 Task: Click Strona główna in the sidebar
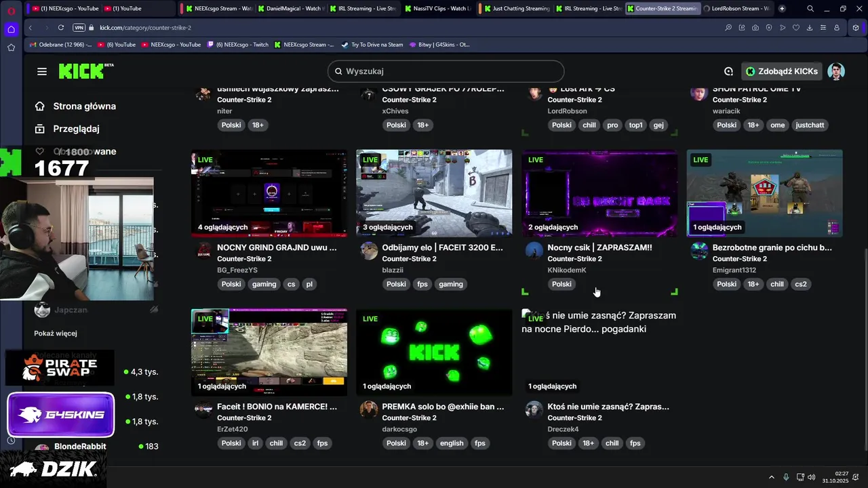pos(84,106)
